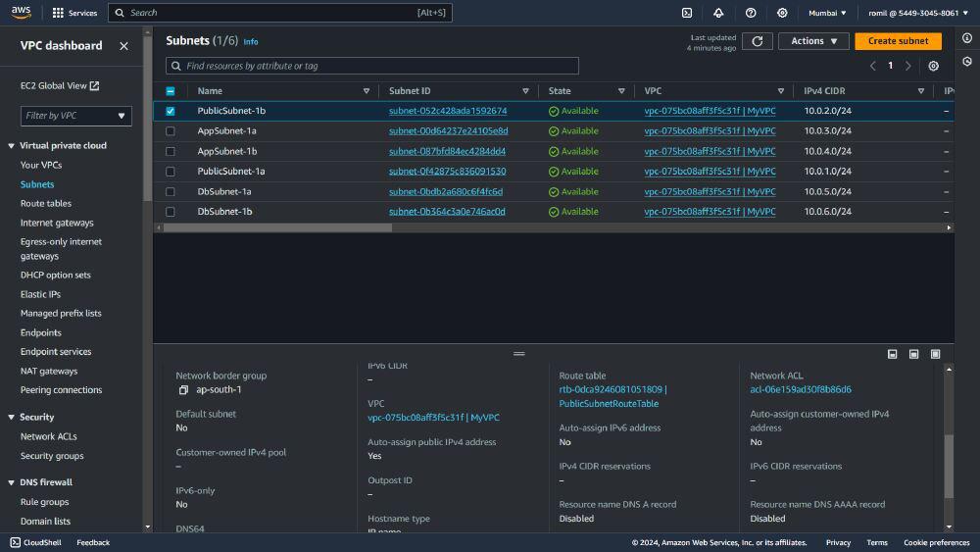980x552 pixels.
Task: Open the PublicSubnetRouteTable link
Action: click(x=609, y=403)
